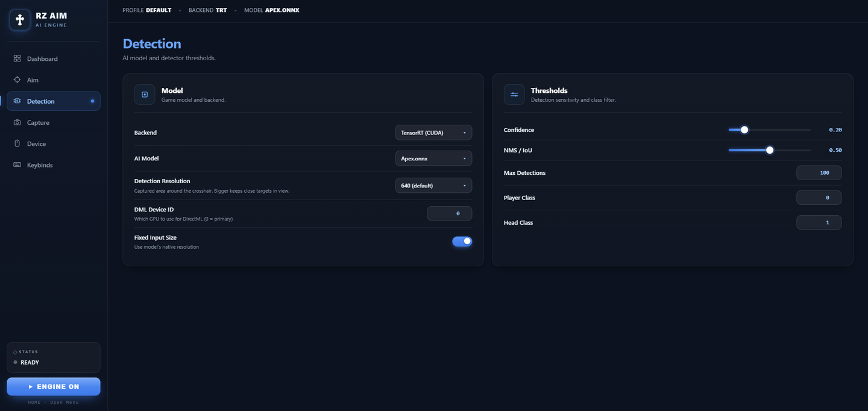Open the Detection Resolution 640 dropdown
Image resolution: width=868 pixels, height=411 pixels.
(433, 186)
